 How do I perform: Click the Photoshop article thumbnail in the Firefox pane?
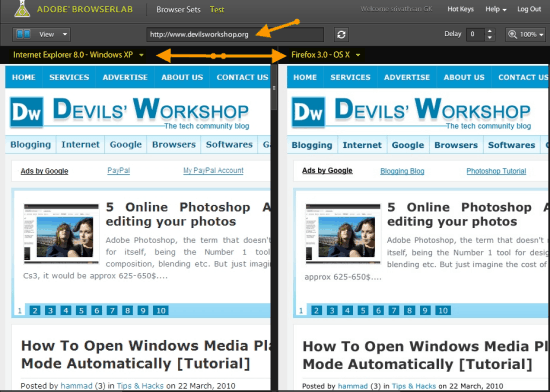tap(343, 233)
